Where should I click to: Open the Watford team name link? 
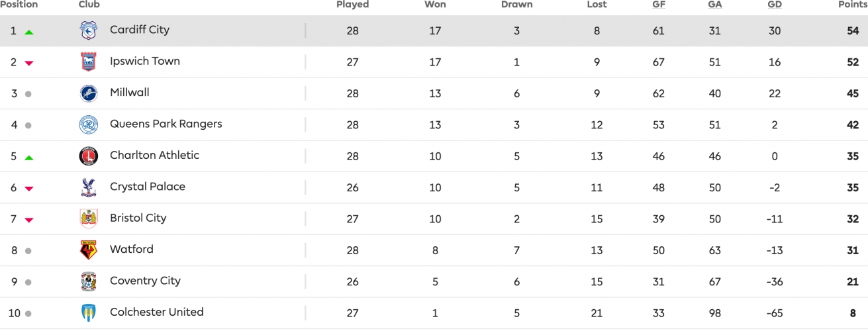(x=131, y=250)
